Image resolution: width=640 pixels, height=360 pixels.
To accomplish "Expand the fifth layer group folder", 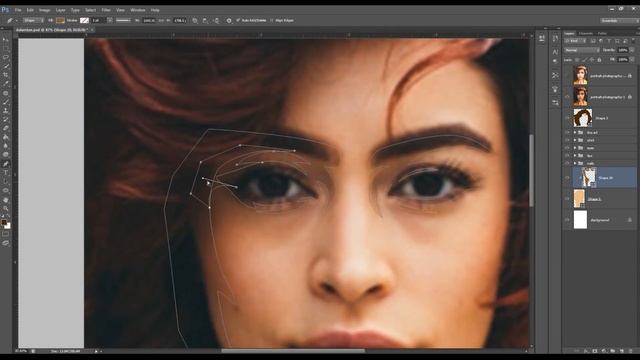I will (575, 163).
